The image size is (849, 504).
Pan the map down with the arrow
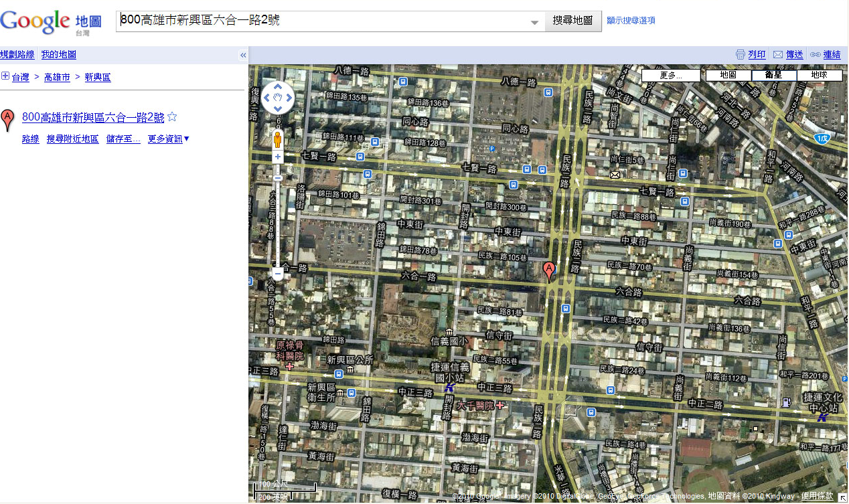click(277, 110)
